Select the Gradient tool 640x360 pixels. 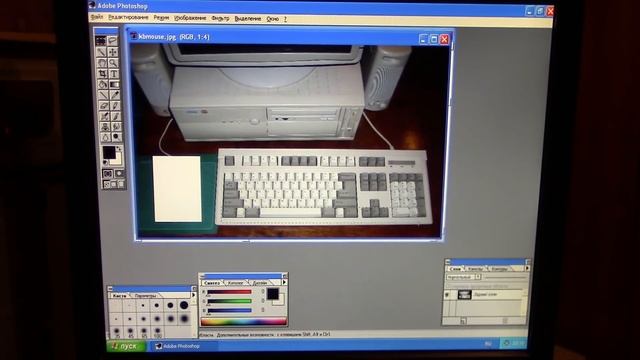[x=115, y=84]
